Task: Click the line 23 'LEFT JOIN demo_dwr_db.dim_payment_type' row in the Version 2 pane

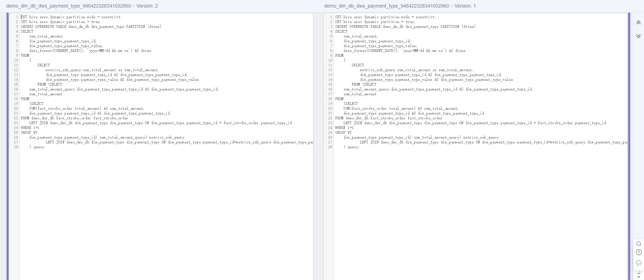Action: point(161,123)
